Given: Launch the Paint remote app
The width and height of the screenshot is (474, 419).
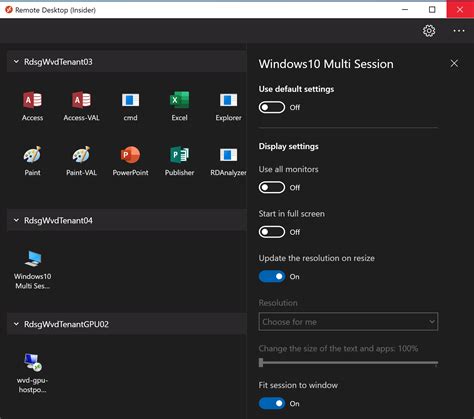Looking at the screenshot, I should 32,161.
